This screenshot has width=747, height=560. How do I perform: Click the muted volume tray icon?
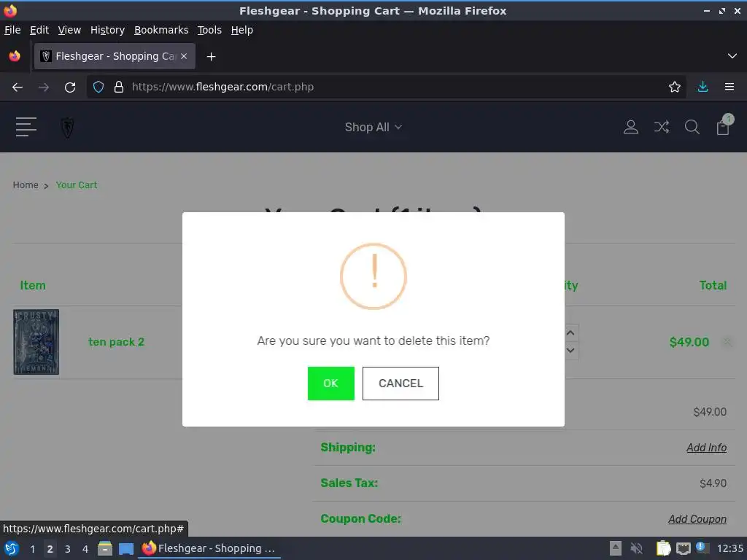pos(636,548)
